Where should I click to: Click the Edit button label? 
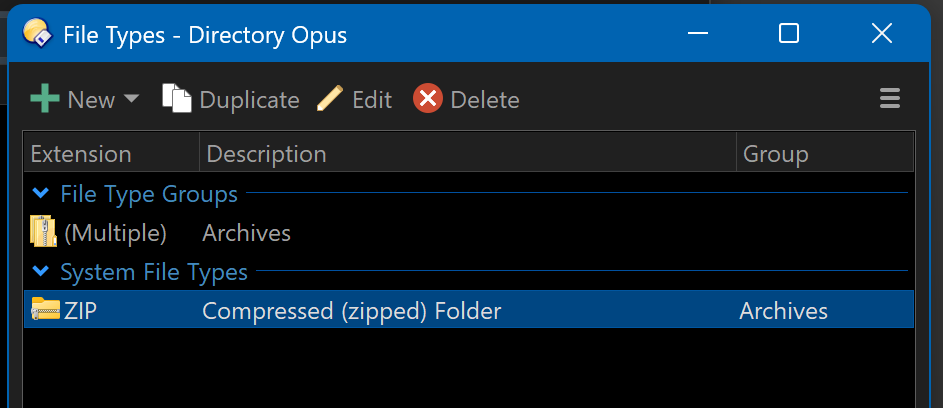372,100
